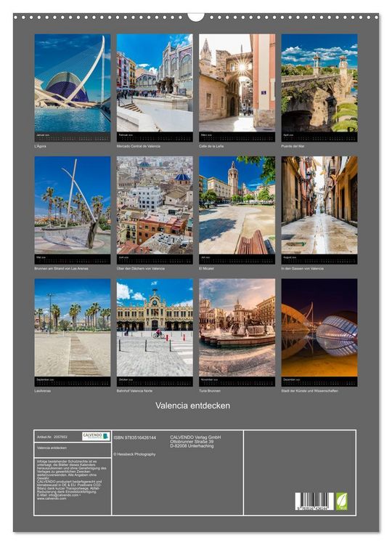Click the ISBN 9783516426144 text
Screen dimensions: 392x545
(x=135, y=438)
